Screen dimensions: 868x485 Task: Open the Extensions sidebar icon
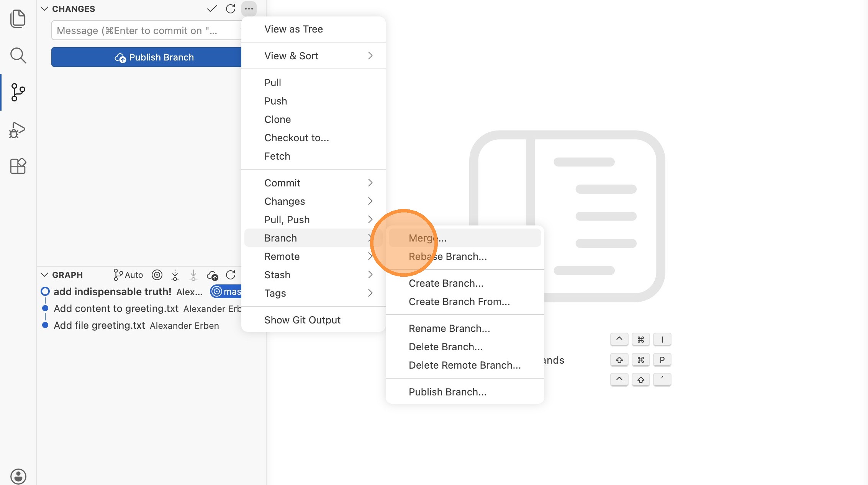18,166
